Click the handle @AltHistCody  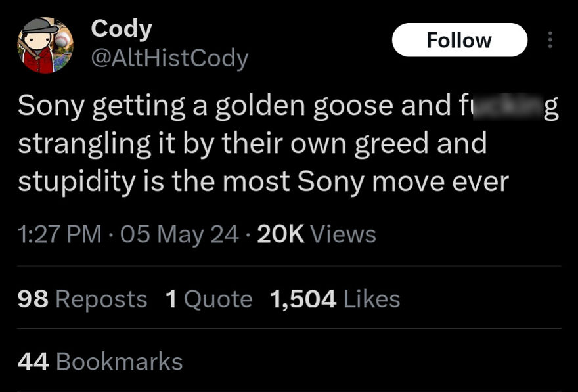click(168, 58)
